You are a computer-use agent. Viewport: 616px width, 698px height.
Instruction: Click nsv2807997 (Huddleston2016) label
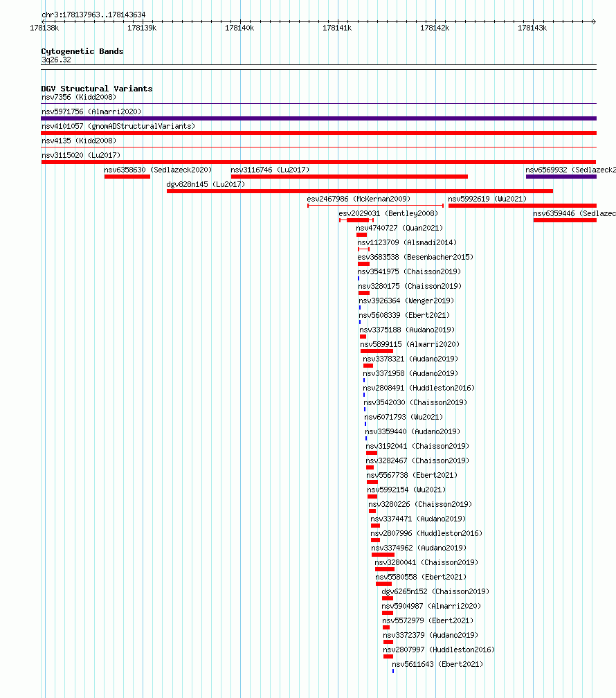click(x=439, y=650)
